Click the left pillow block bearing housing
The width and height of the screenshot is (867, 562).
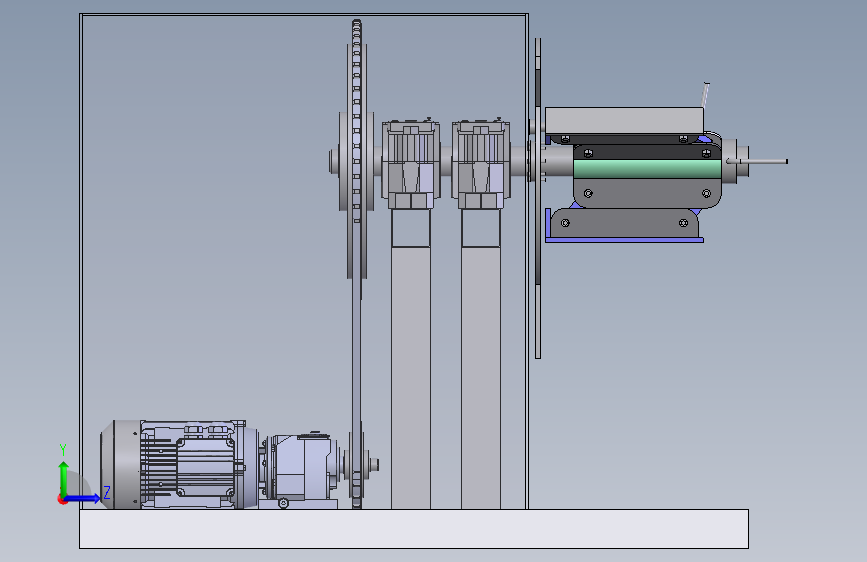(x=411, y=164)
